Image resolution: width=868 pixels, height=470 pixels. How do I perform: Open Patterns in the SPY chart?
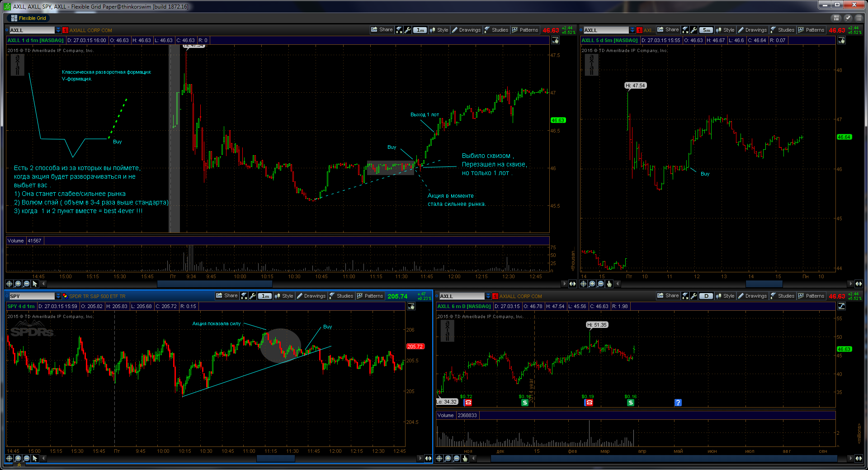[370, 296]
